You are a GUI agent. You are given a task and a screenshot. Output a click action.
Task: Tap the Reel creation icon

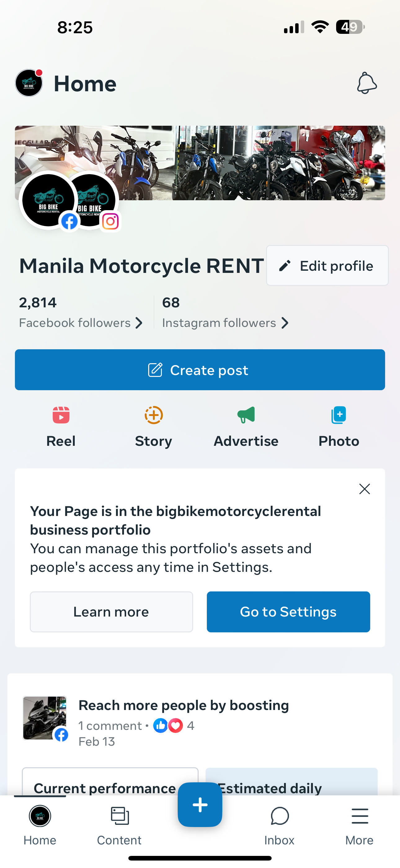(61, 415)
